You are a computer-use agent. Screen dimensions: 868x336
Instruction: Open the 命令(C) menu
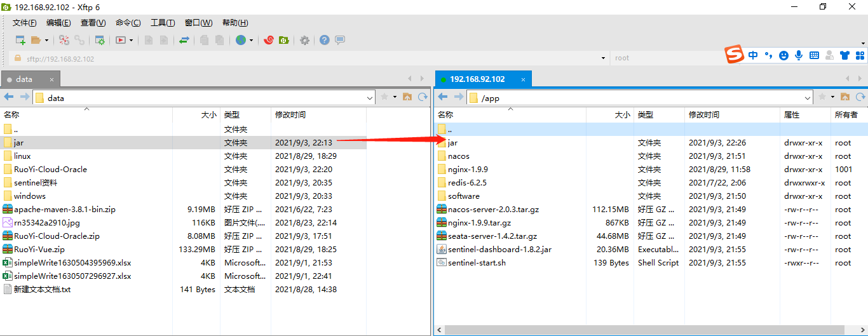pos(128,23)
